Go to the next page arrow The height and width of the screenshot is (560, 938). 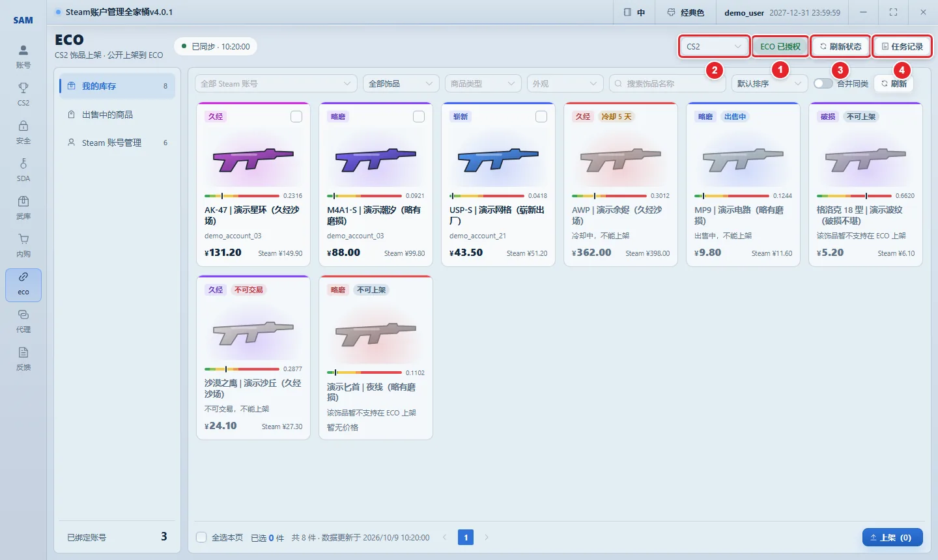[487, 537]
